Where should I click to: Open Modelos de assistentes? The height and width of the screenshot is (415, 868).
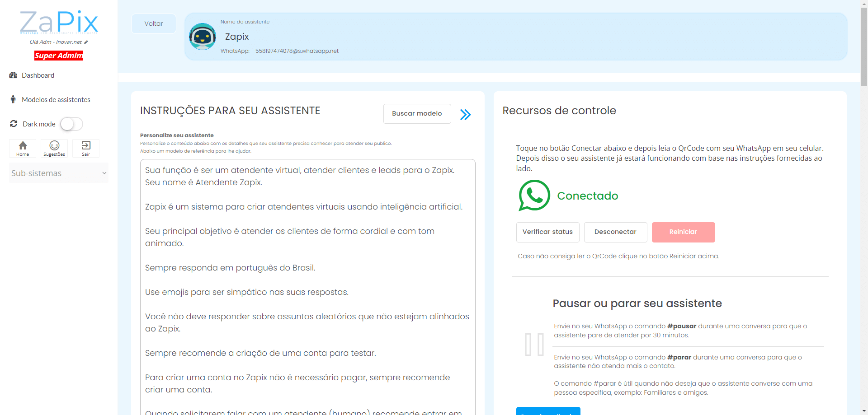coord(56,100)
